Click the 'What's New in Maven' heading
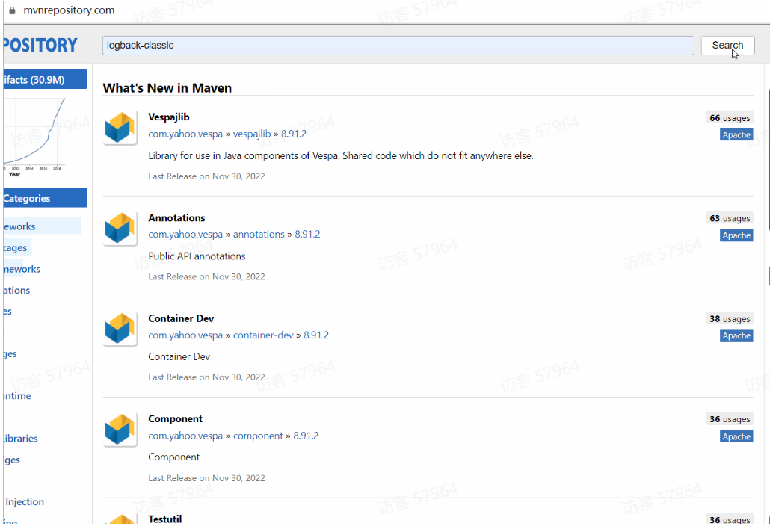Viewport: 770px width, 532px height. tap(167, 88)
